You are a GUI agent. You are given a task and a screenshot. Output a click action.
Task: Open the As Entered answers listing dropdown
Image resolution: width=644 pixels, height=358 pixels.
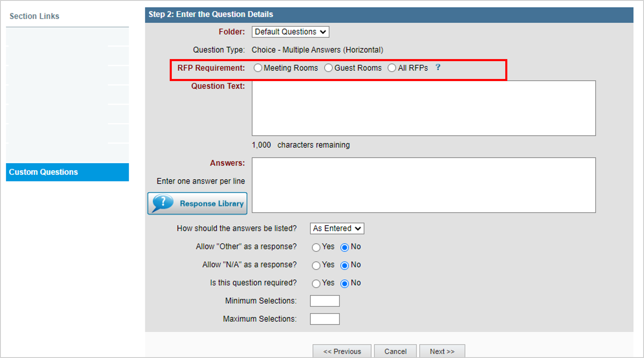(x=337, y=228)
